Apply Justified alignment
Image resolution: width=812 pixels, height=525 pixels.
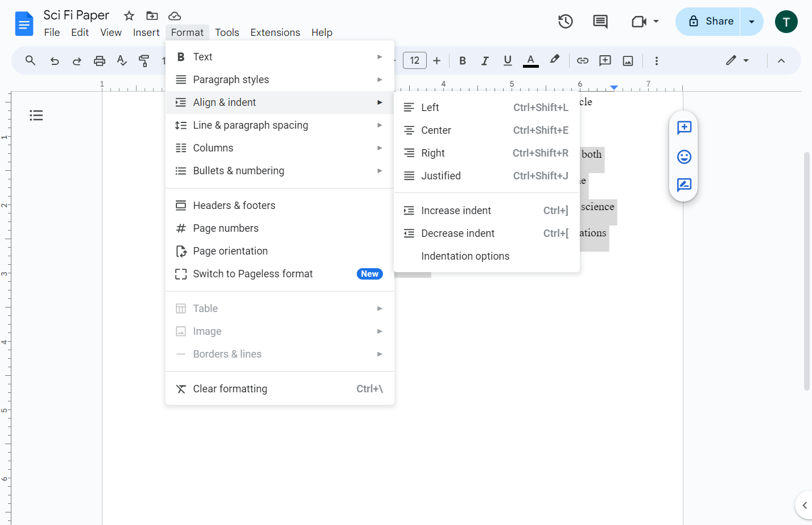click(x=487, y=176)
